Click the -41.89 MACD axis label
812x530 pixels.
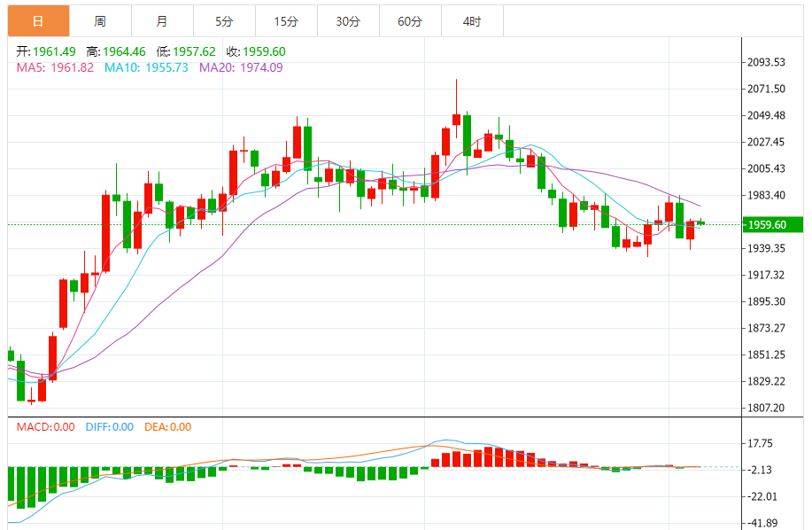(x=762, y=523)
